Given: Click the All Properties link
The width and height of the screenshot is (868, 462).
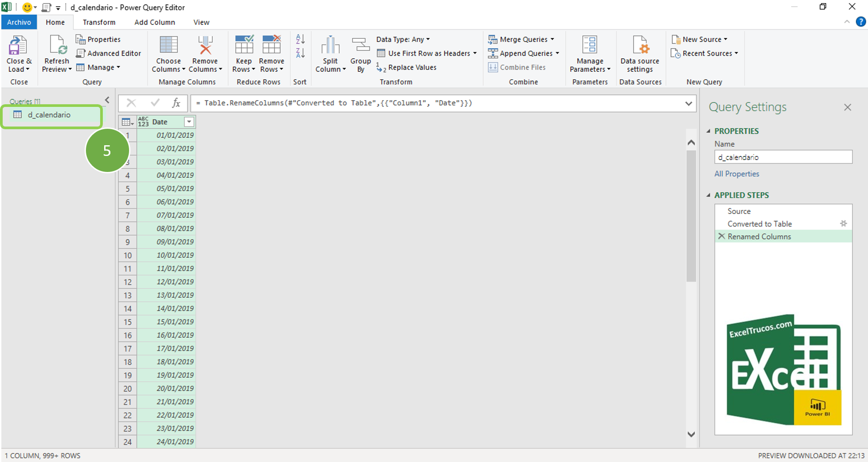Looking at the screenshot, I should tap(737, 174).
